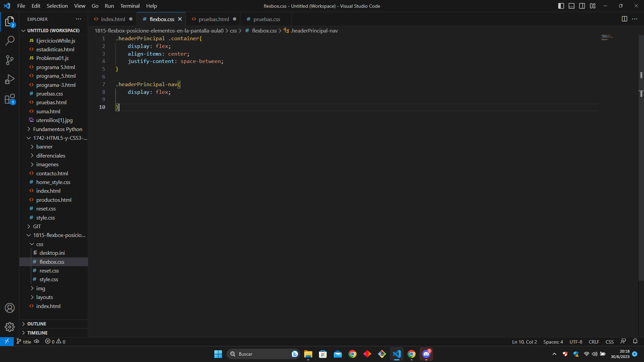This screenshot has width=644, height=362.
Task: Open the File menu
Action: [21, 6]
